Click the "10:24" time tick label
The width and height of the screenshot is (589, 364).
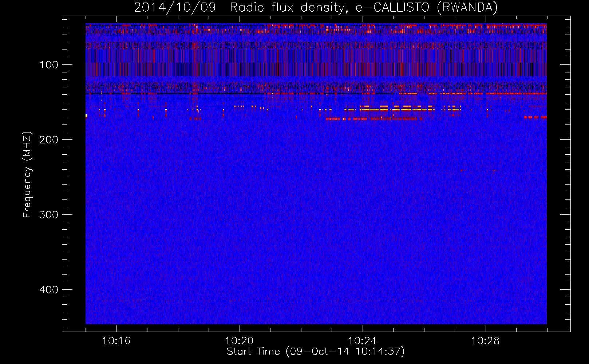362,341
